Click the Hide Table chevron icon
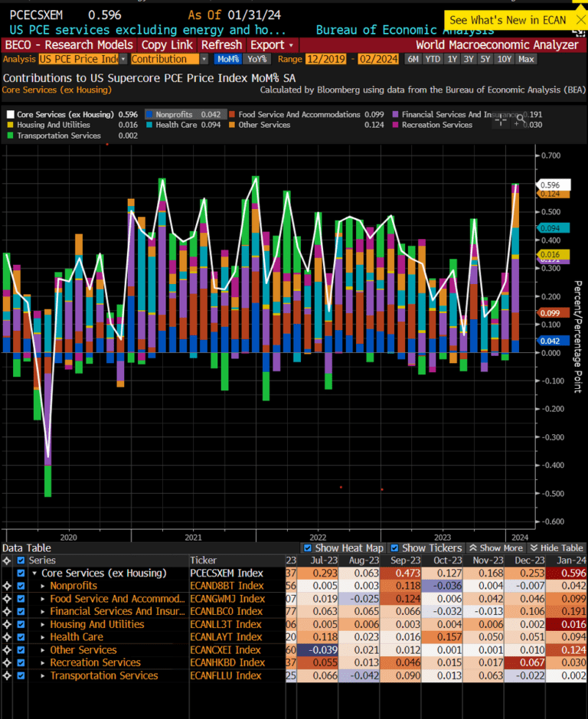Screen dimensions: 588x719 [534, 548]
